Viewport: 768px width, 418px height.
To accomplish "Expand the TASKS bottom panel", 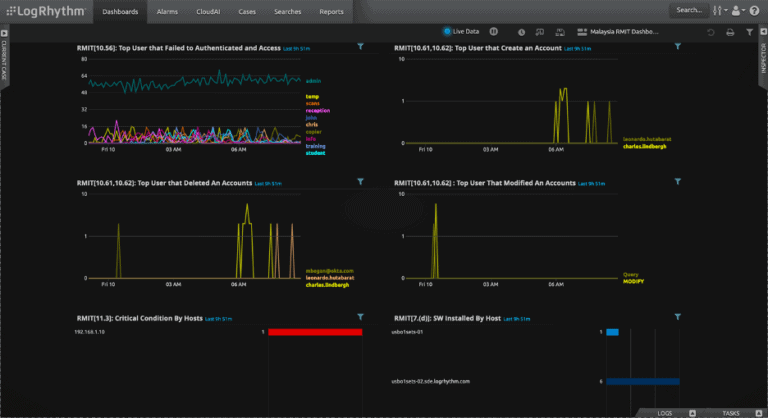I will coord(730,412).
